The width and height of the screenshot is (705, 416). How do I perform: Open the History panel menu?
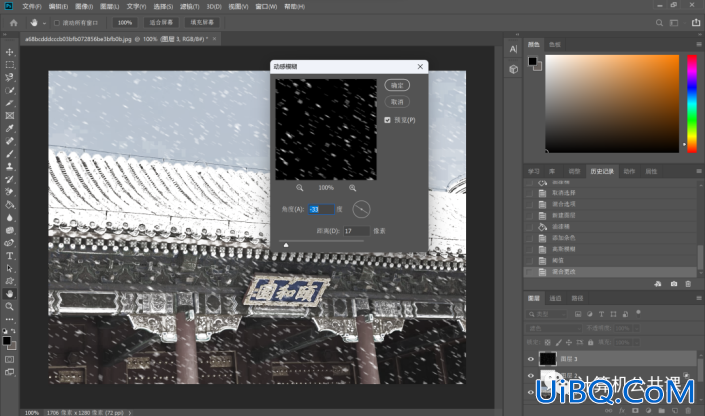[x=699, y=171]
